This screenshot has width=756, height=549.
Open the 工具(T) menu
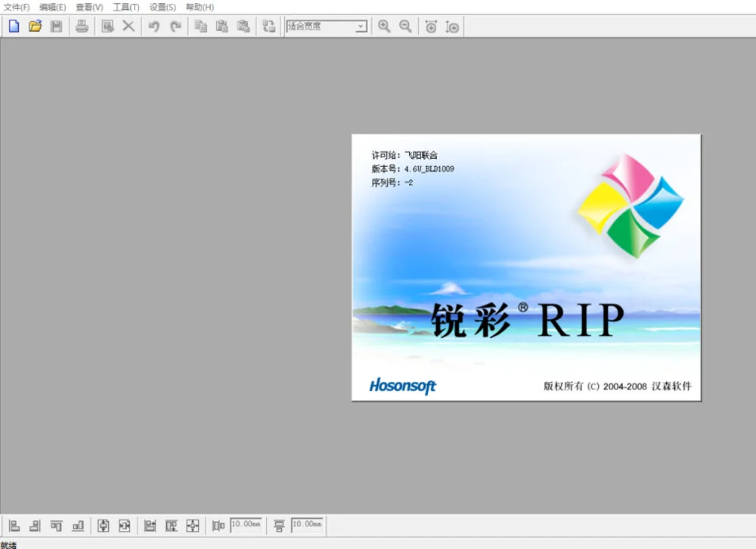(126, 8)
